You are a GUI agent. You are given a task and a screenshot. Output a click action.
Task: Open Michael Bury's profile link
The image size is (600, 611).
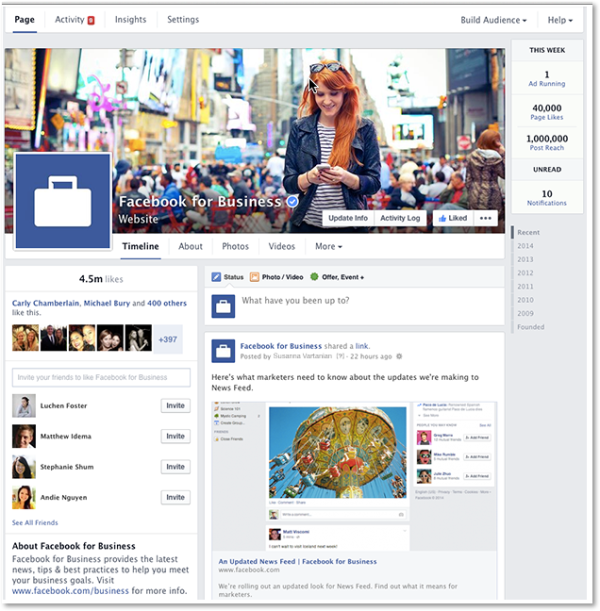[107, 303]
